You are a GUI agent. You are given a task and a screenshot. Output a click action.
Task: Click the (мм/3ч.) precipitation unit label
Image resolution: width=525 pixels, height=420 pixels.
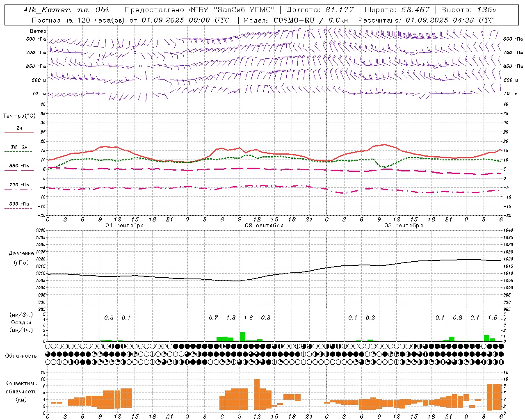[x=21, y=315]
